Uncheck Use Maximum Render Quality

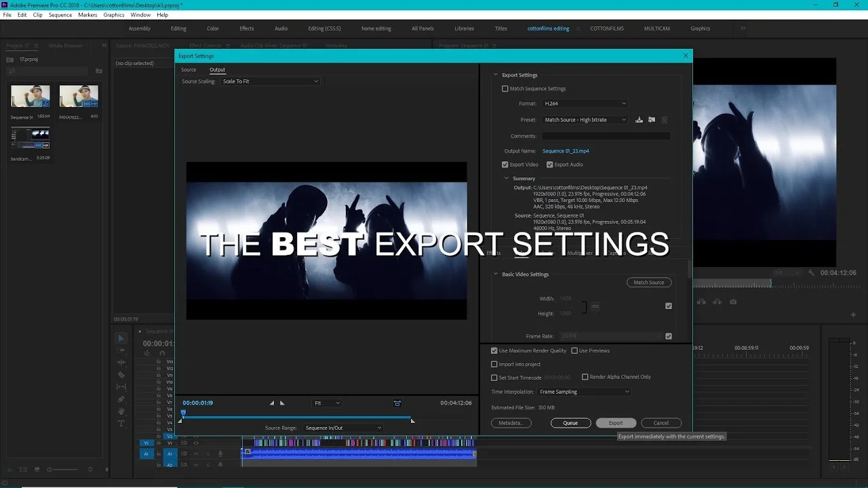(x=494, y=350)
